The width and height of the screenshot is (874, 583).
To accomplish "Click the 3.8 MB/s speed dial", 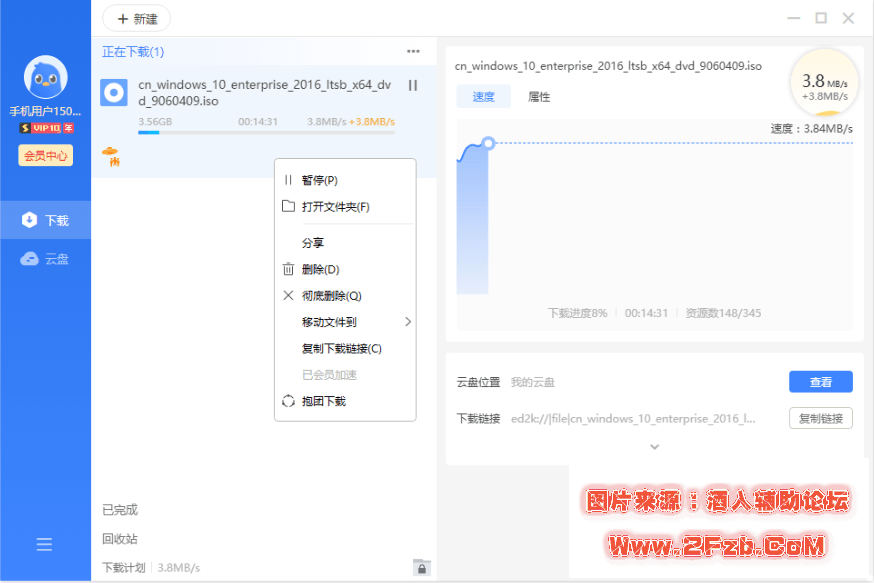I will (x=824, y=84).
